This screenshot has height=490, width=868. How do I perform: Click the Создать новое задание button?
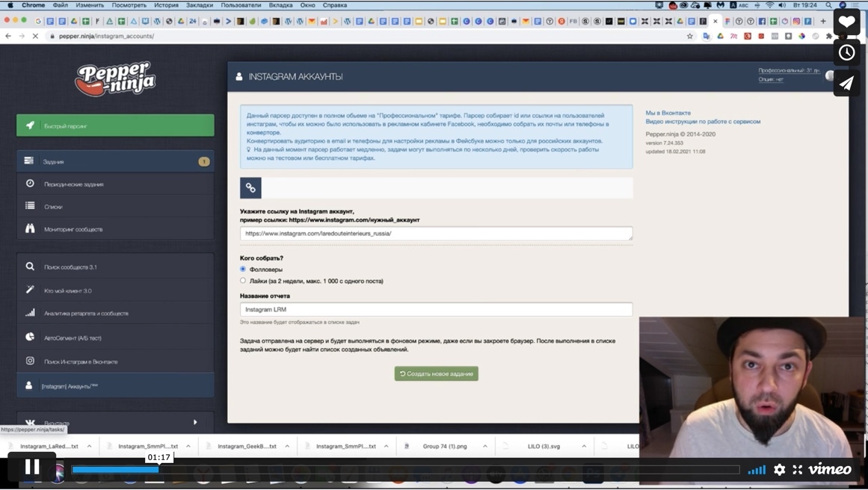pyautogui.click(x=436, y=374)
